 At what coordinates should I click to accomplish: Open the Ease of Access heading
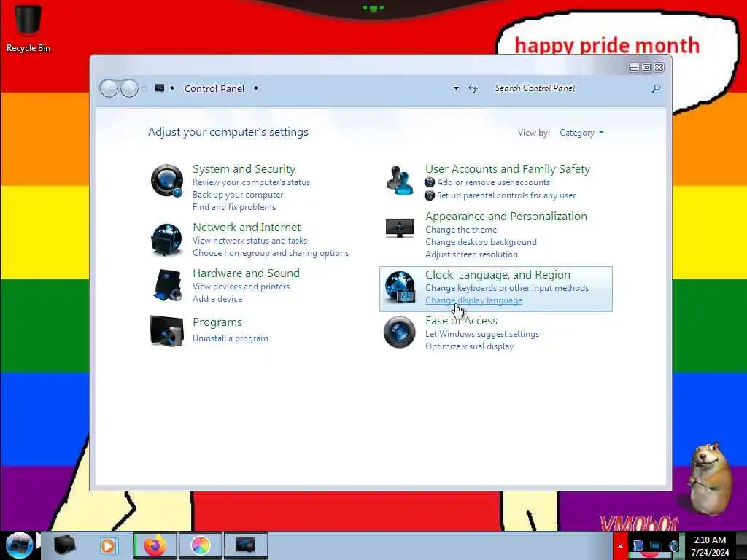click(461, 321)
